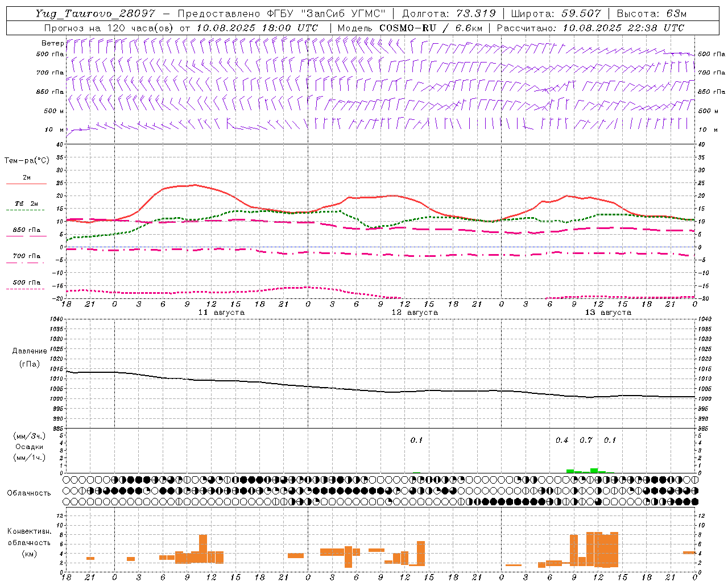
Task: Click the Рассчитано: 10.08.2025 22:38 UTC timestamp
Action: coord(590,28)
